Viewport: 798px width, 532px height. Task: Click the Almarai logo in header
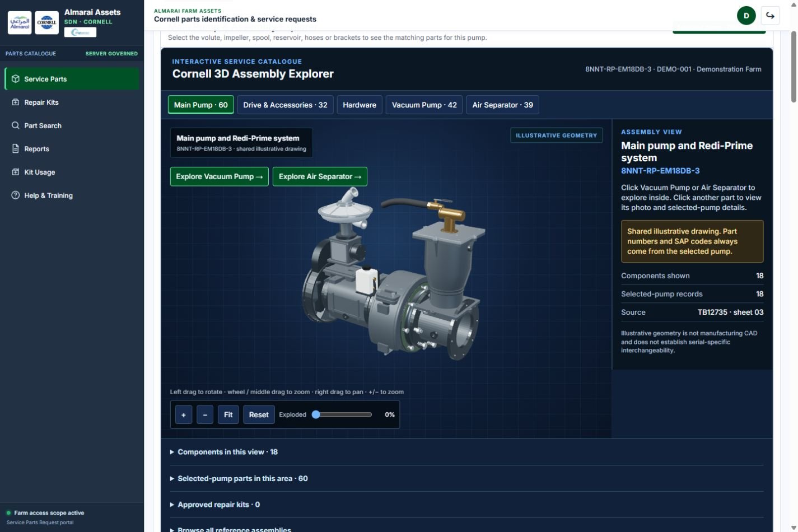point(20,23)
